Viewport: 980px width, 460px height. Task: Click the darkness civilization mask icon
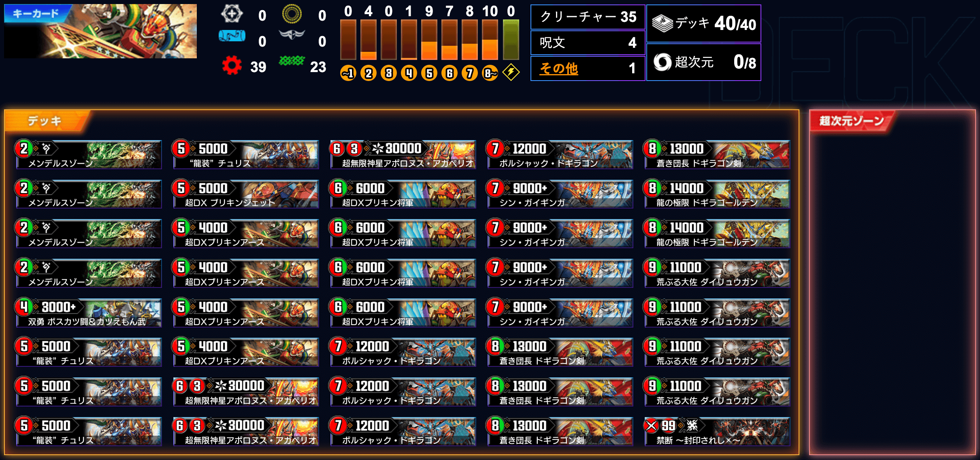[x=292, y=35]
